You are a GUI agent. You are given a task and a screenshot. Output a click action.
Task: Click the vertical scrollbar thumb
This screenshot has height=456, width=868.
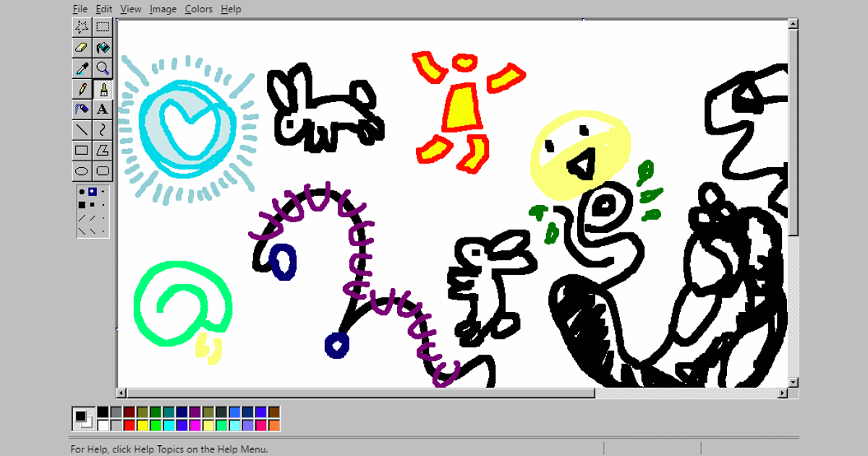pos(793,132)
